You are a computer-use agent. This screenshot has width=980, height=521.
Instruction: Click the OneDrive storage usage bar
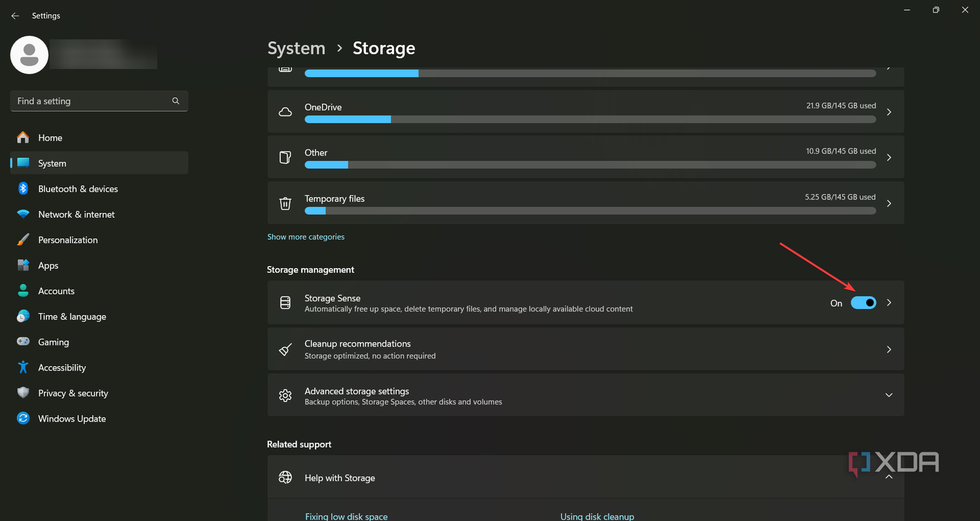click(x=590, y=120)
